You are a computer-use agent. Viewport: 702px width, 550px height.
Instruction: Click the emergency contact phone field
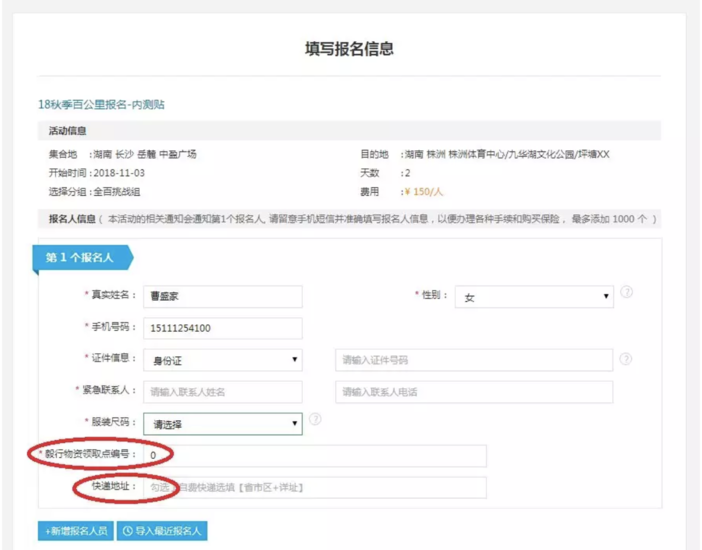473,392
